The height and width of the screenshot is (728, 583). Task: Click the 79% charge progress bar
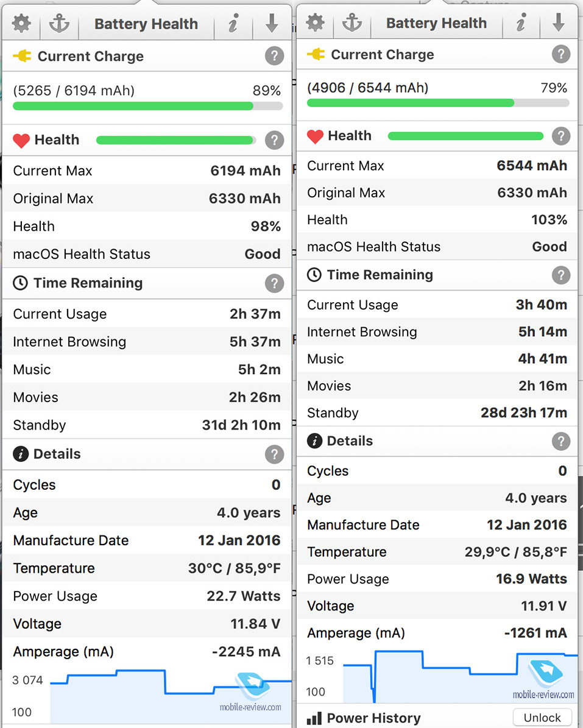pos(438,103)
